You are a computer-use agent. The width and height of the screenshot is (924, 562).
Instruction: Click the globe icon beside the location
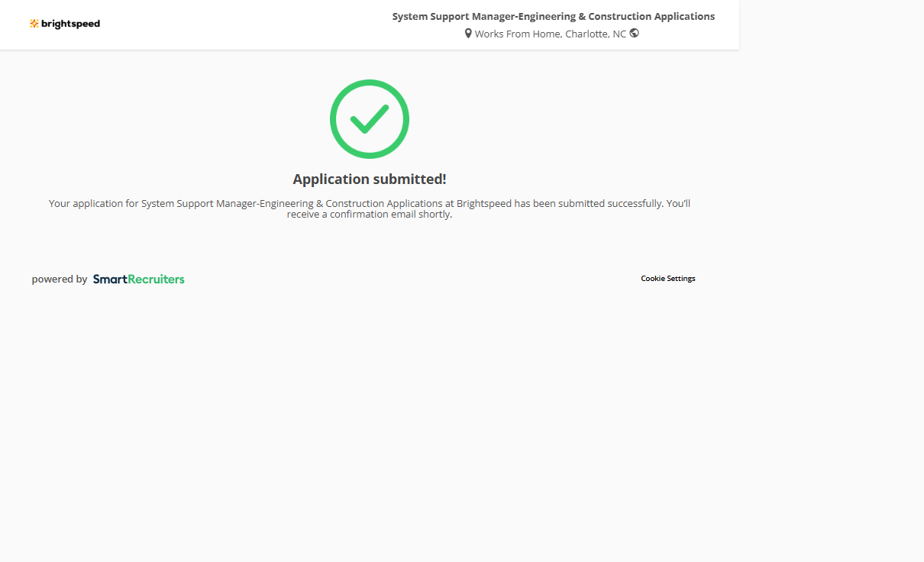pos(635,33)
